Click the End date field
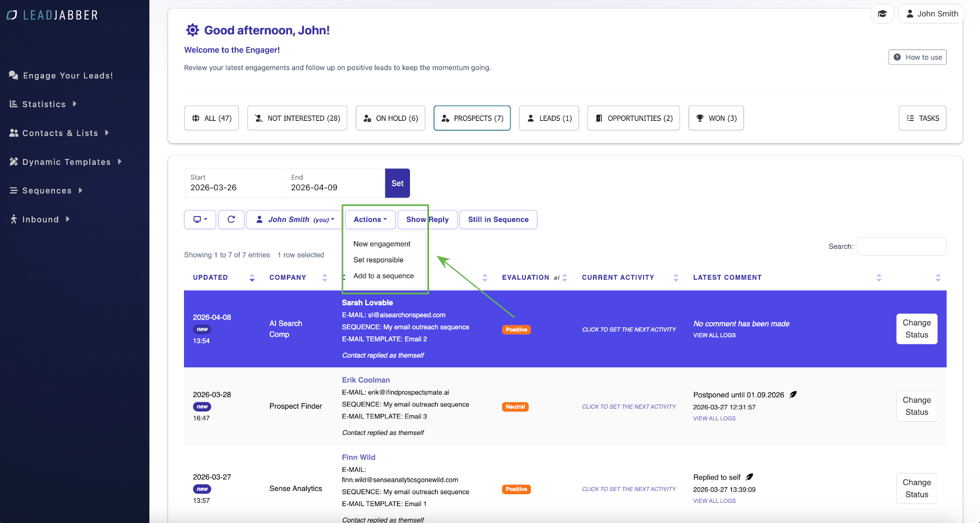980x523 pixels. click(x=335, y=183)
